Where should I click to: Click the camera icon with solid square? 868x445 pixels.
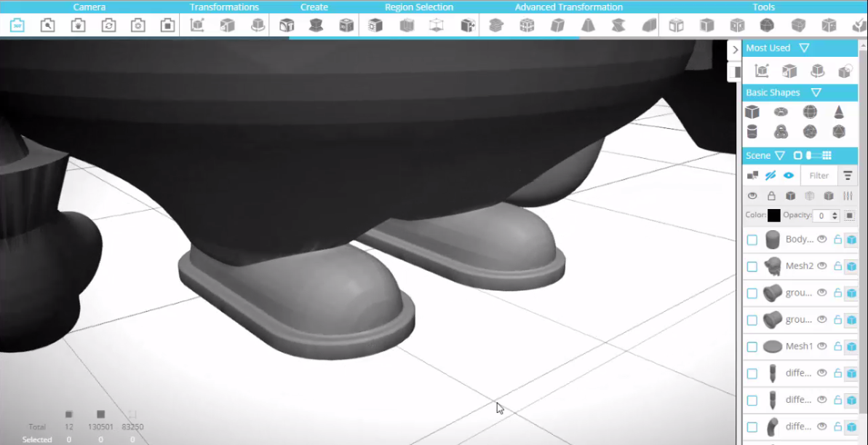[168, 25]
